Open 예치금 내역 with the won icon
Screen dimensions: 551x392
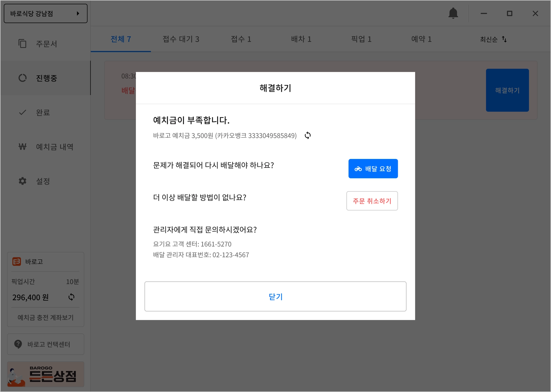(45, 147)
